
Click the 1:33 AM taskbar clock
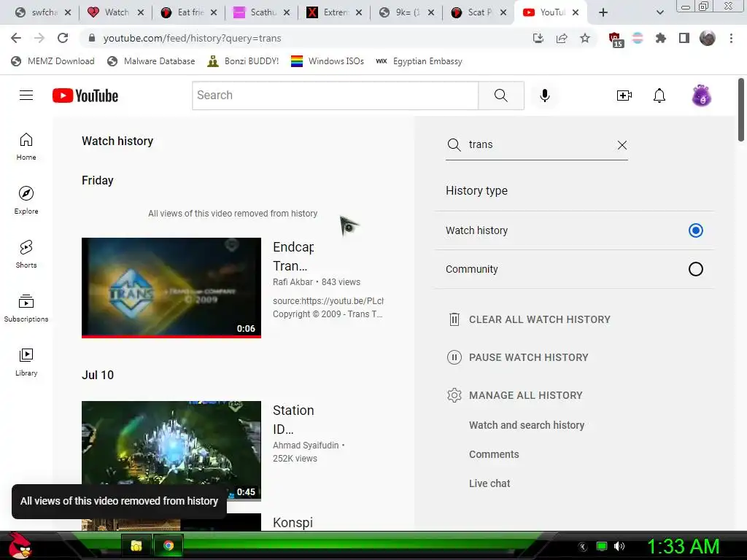(683, 546)
